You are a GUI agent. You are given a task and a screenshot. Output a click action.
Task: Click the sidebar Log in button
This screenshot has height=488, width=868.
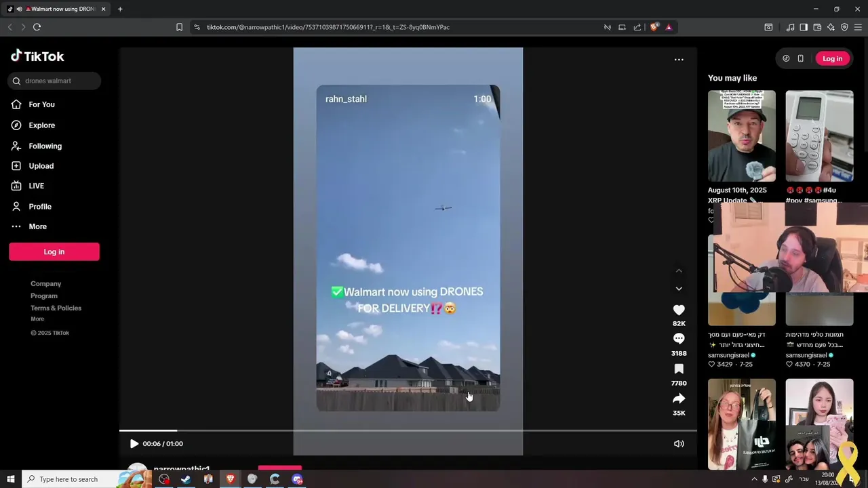click(54, 251)
